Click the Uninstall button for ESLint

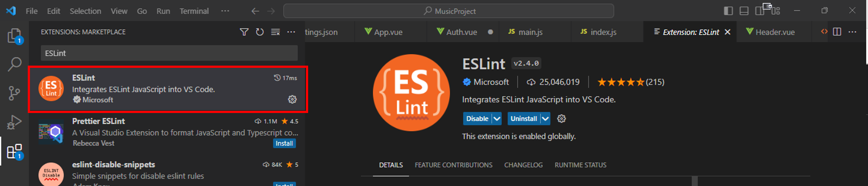(x=523, y=119)
